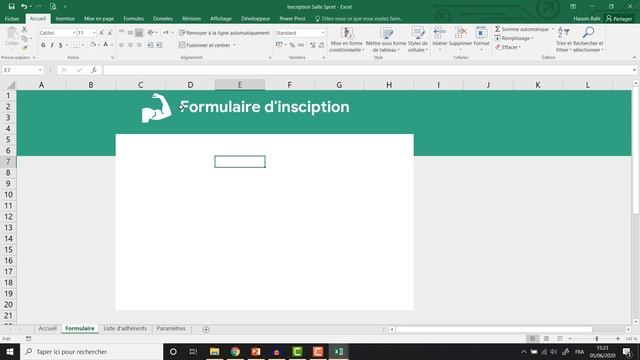
Task: Switch to normal view in status bar
Action: pyautogui.click(x=533, y=338)
